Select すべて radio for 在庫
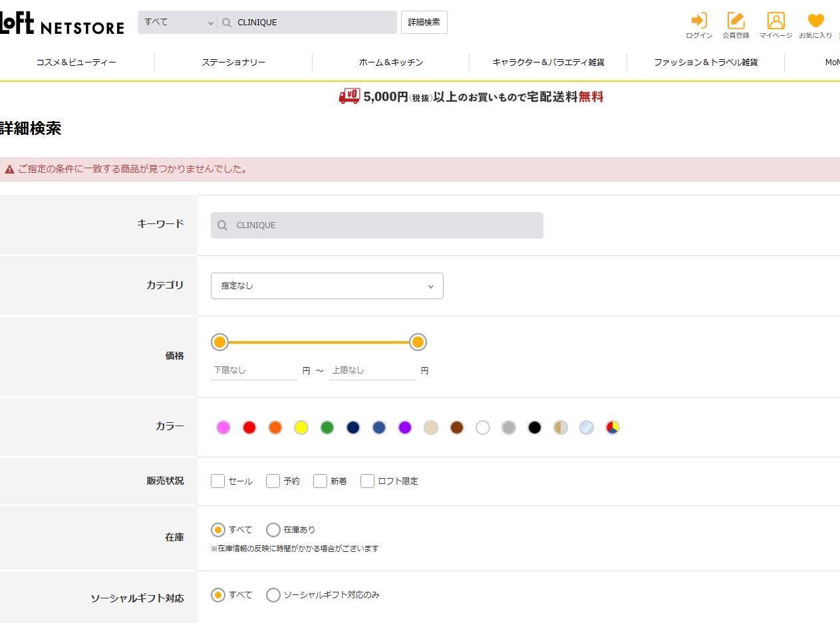840x623 pixels. click(x=217, y=530)
